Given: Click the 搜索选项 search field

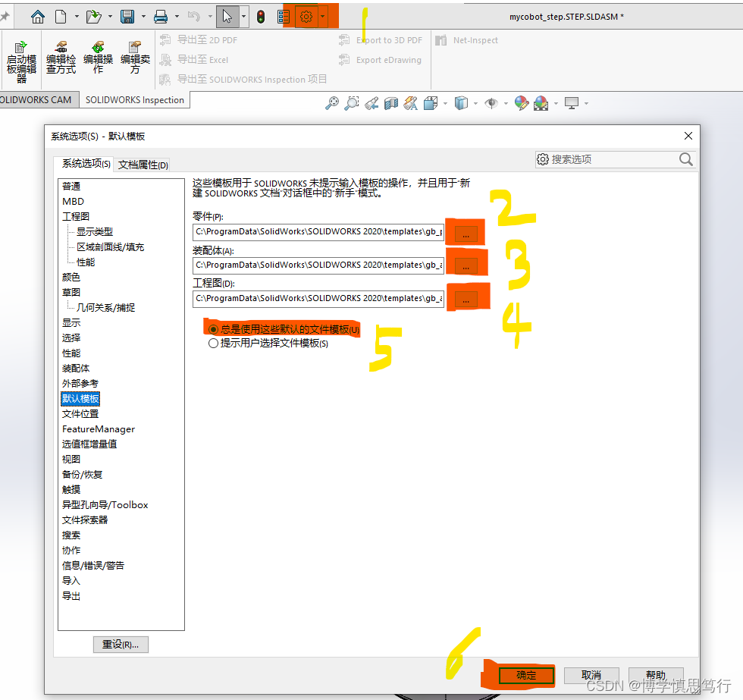Looking at the screenshot, I should point(616,159).
